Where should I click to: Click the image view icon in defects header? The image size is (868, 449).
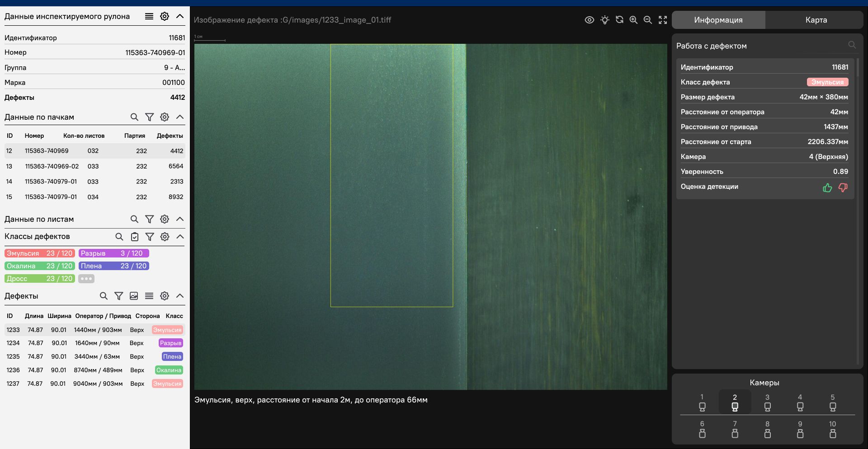pyautogui.click(x=134, y=296)
